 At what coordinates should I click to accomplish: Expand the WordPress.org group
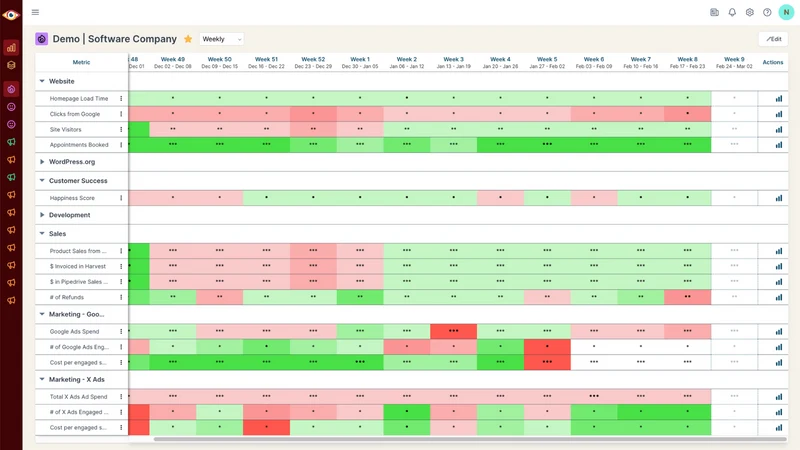[42, 162]
